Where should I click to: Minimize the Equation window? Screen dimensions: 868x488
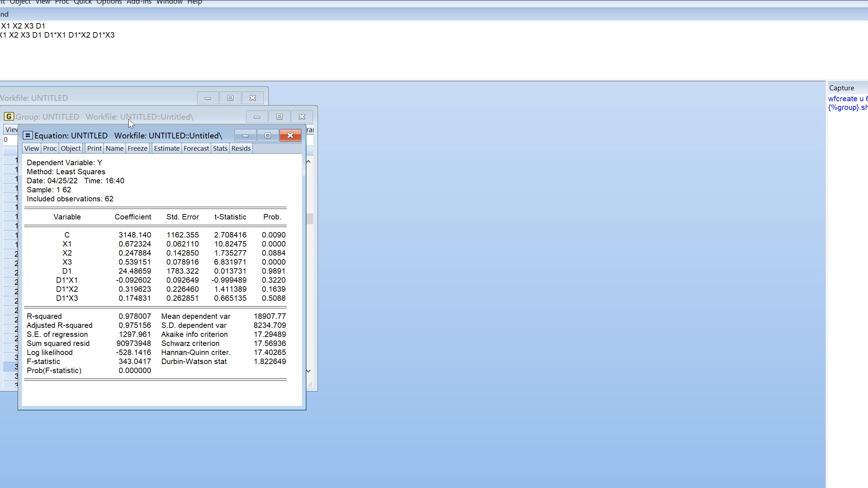(245, 136)
